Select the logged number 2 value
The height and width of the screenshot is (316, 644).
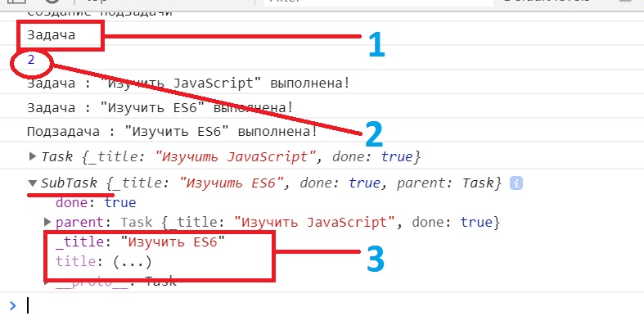pyautogui.click(x=31, y=61)
